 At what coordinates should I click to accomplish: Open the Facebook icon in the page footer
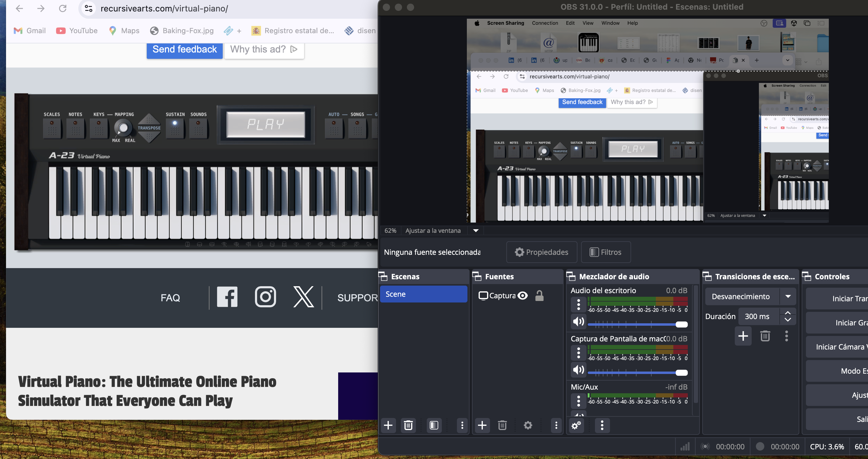click(x=227, y=297)
